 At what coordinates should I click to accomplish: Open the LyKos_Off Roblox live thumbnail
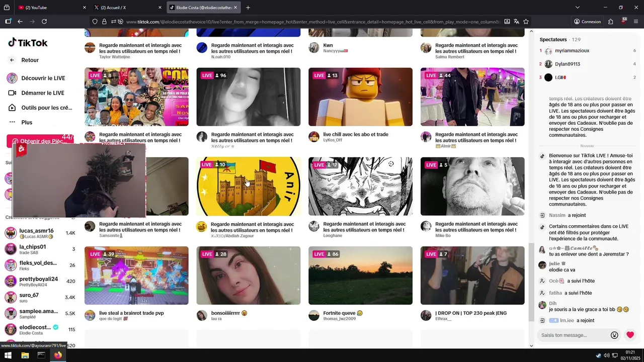[x=360, y=97]
